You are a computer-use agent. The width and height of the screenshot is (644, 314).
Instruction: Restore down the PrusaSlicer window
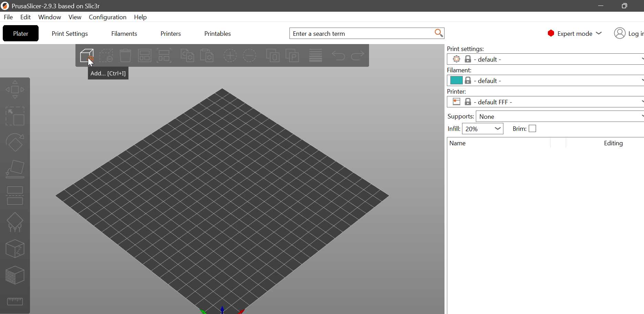624,6
